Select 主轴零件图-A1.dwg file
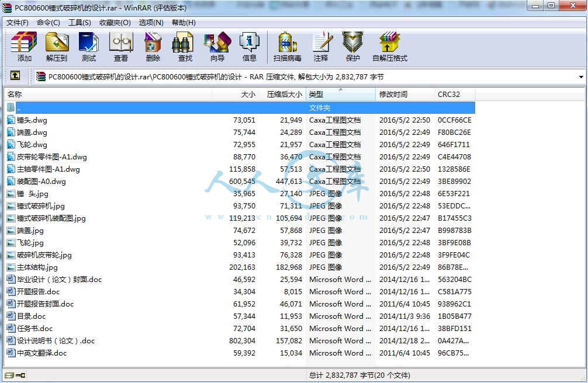Viewport: 588px width, 383px height. click(x=240, y=169)
